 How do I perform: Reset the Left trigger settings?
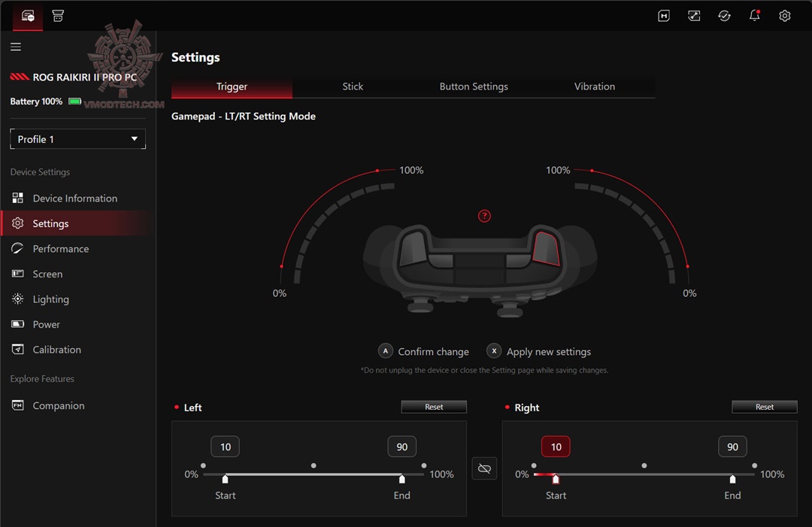click(x=434, y=407)
